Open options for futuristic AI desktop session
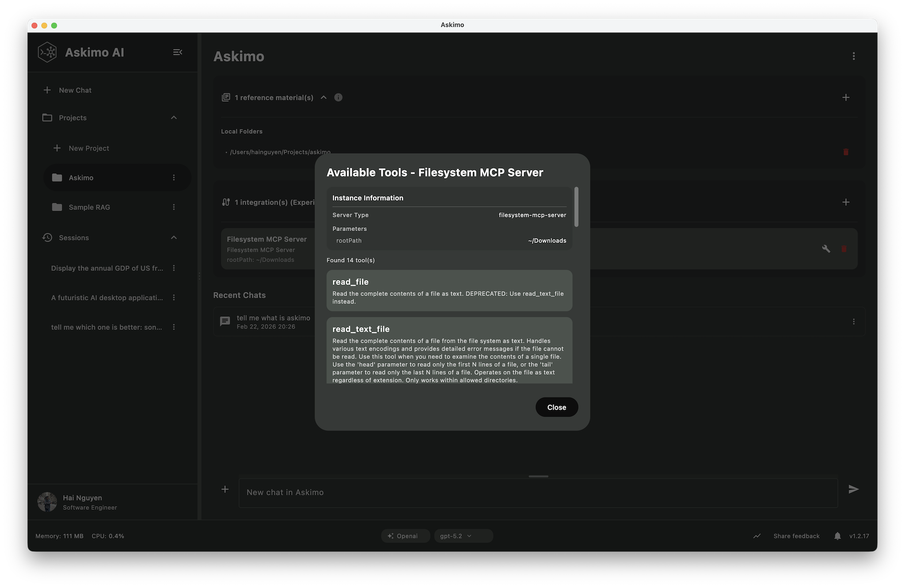Image resolution: width=905 pixels, height=588 pixels. click(x=174, y=298)
